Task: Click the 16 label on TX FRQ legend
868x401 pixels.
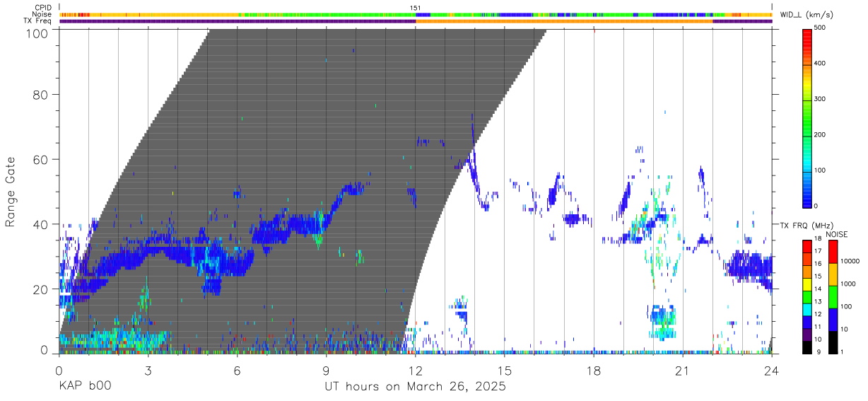Action: point(818,264)
